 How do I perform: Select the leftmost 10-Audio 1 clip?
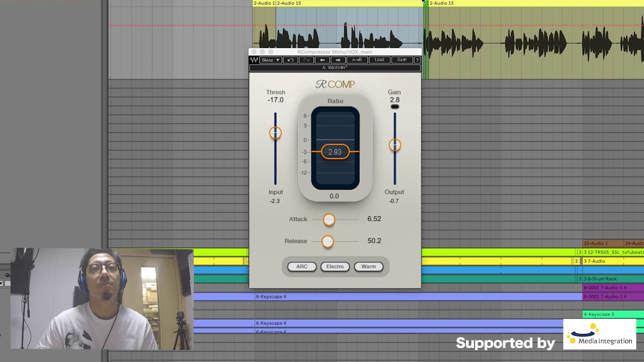pyautogui.click(x=603, y=243)
